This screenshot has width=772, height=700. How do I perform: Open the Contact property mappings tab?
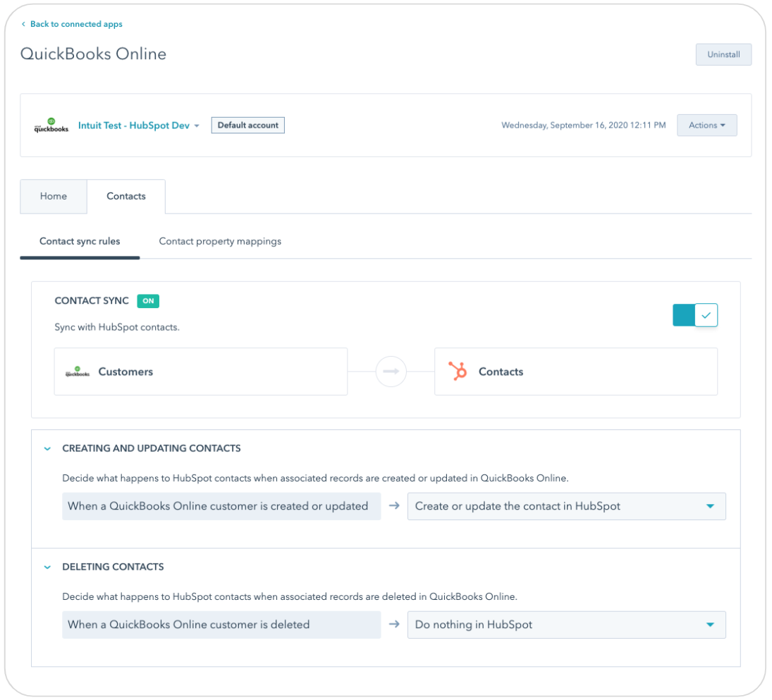click(x=220, y=241)
